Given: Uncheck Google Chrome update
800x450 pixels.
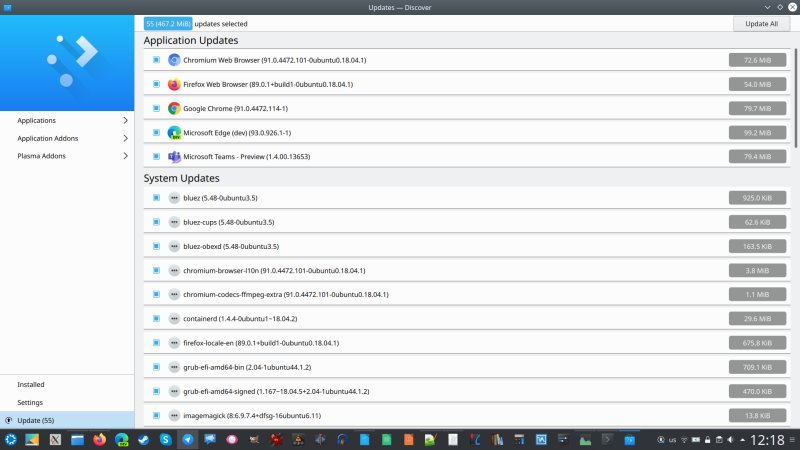Looking at the screenshot, I should coord(156,108).
